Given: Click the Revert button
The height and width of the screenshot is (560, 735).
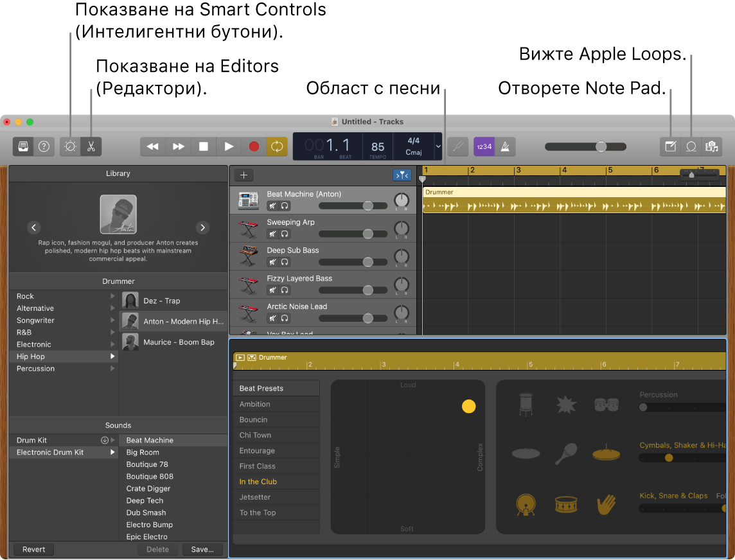Looking at the screenshot, I should [33, 549].
